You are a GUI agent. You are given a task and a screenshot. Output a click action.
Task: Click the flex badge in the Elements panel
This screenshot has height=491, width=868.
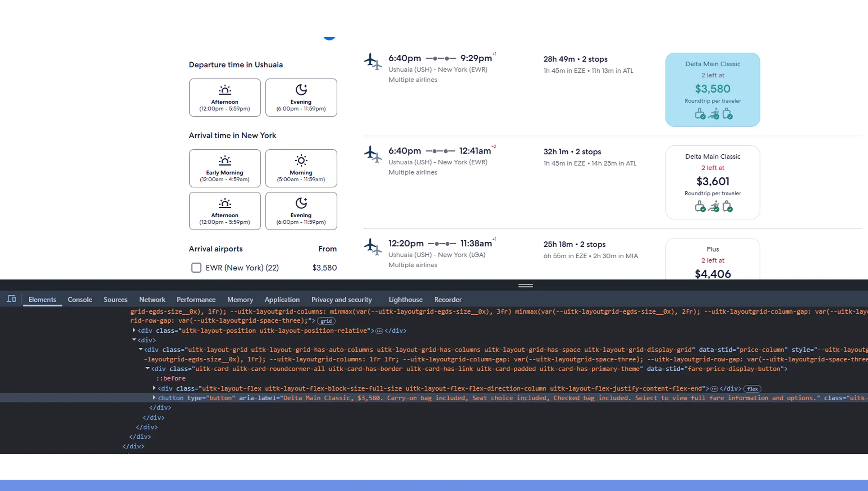click(x=752, y=389)
